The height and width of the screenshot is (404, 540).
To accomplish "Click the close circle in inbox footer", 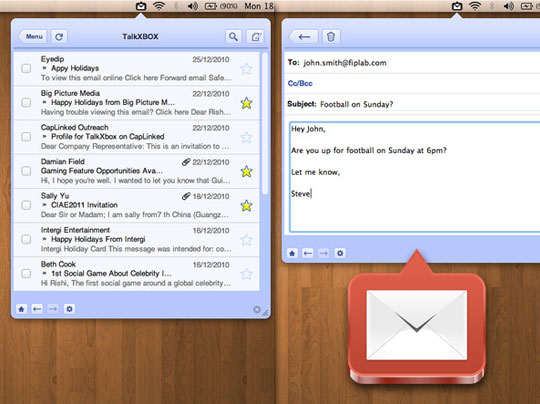I will coord(257,309).
